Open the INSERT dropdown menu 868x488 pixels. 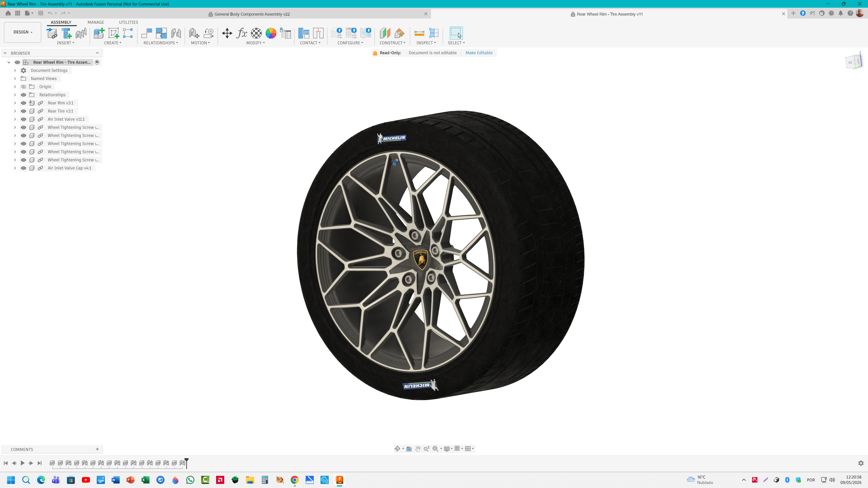(65, 43)
